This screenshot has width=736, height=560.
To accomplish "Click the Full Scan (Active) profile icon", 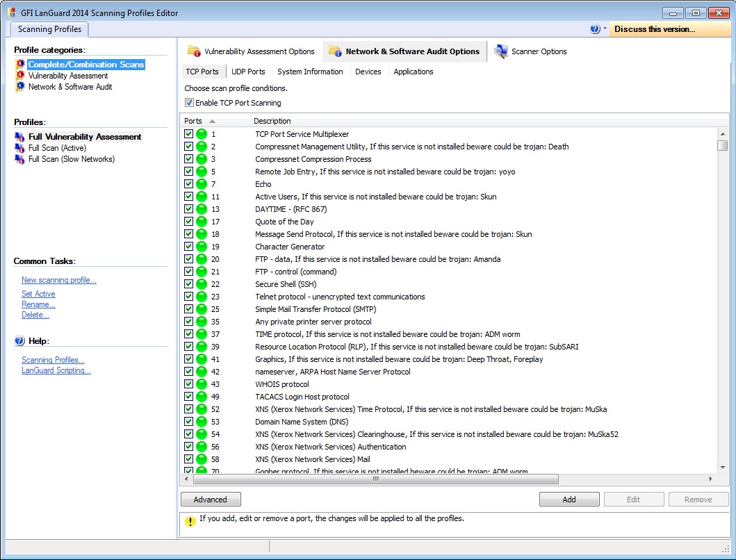I will 19,148.
